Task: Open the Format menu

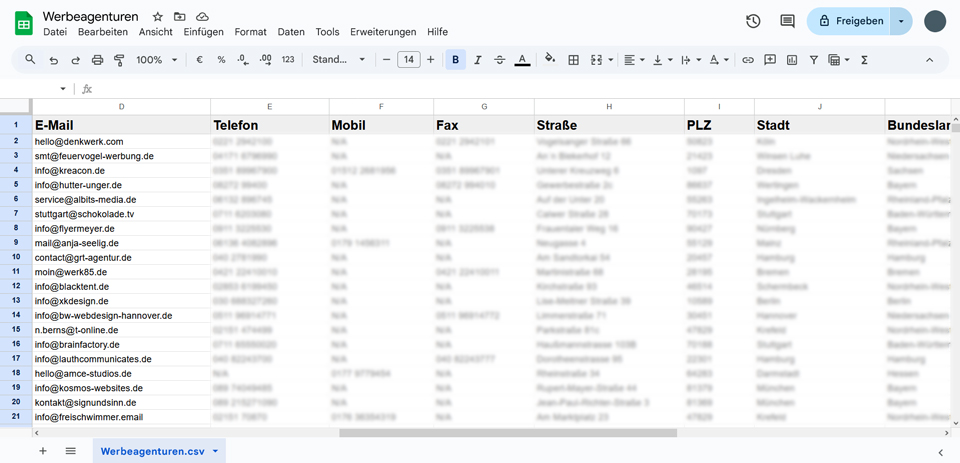Action: coord(250,32)
